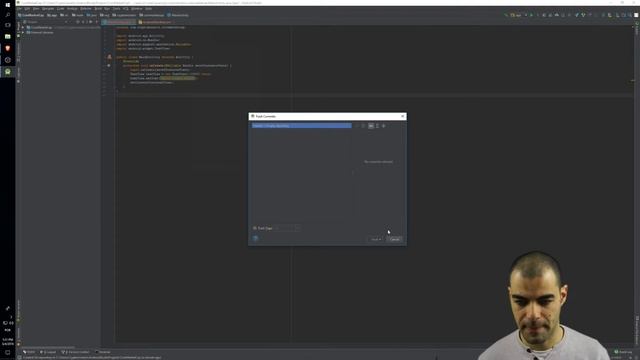
Task: Open Task View on the taskbar
Action: [x=7, y=25]
